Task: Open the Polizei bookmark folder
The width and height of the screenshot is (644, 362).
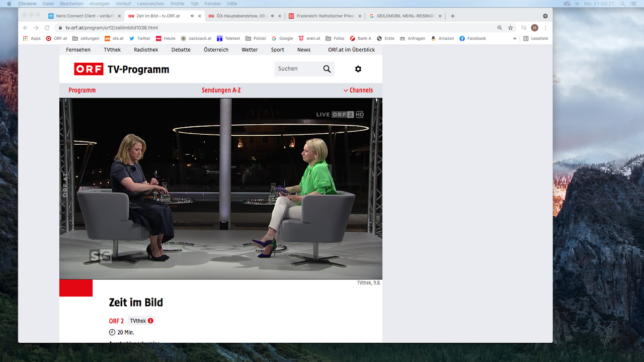Action: click(x=256, y=38)
